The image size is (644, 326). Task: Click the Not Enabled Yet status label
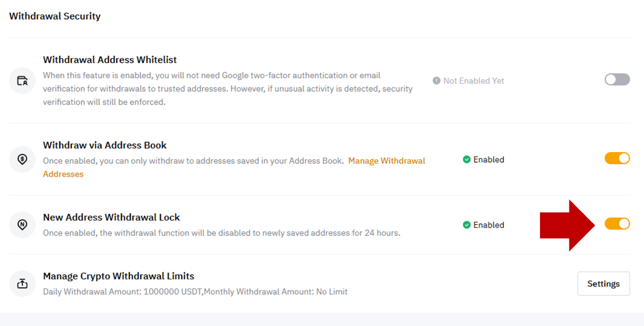click(473, 81)
